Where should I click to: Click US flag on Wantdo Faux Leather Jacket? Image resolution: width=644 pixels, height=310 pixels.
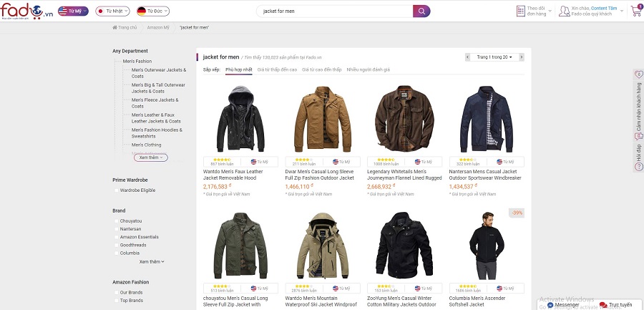pos(253,162)
